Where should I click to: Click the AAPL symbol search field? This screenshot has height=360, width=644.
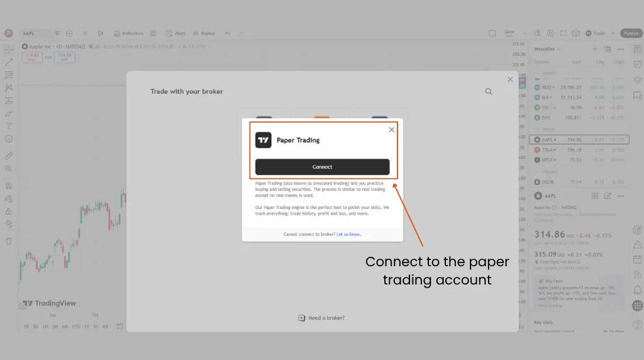[36, 33]
